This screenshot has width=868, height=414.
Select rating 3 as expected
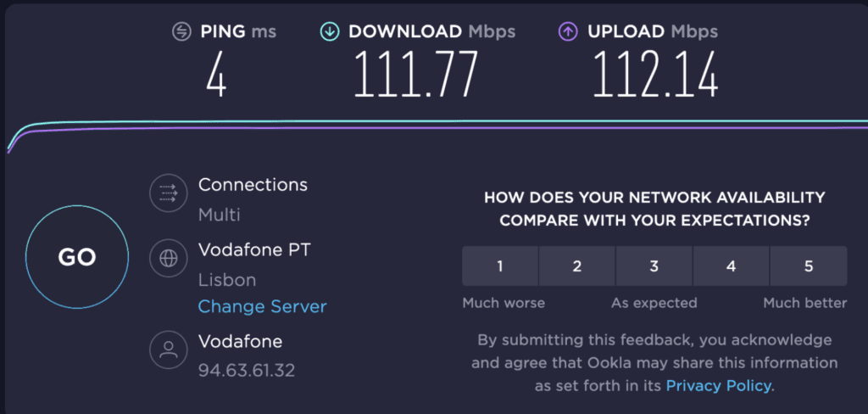pos(654,266)
